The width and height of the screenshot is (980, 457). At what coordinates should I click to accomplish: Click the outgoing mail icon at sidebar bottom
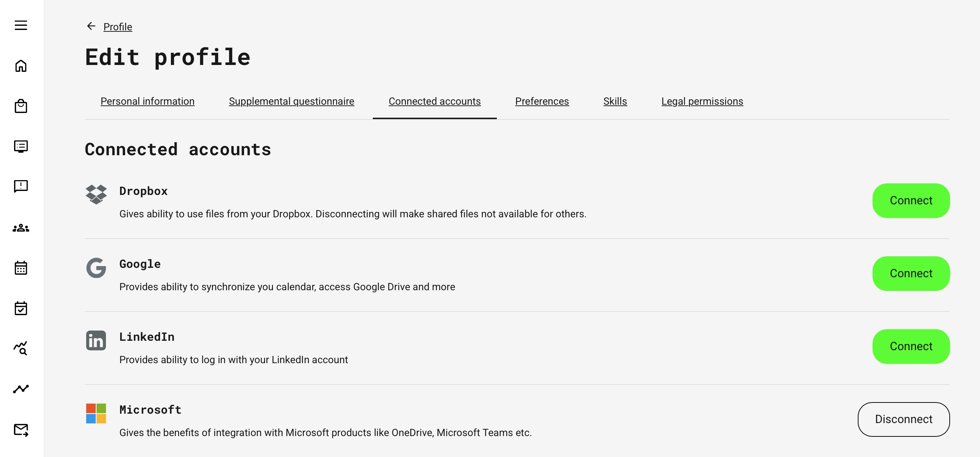click(21, 431)
